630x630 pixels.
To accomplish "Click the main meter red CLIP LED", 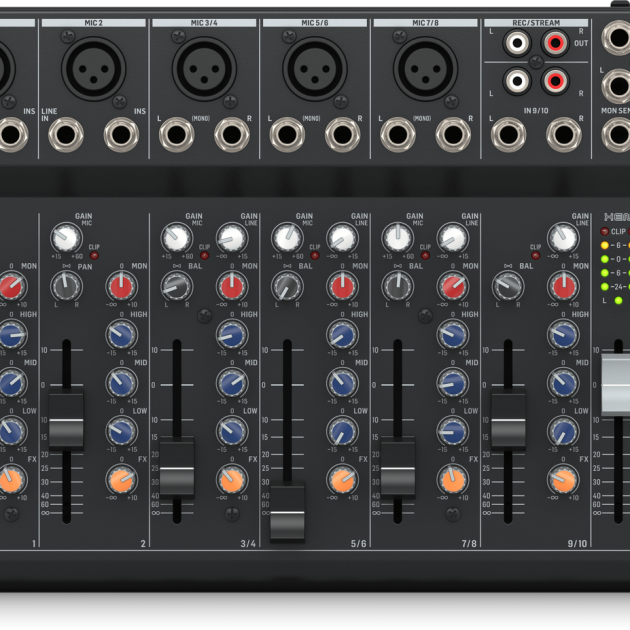I will click(x=604, y=231).
